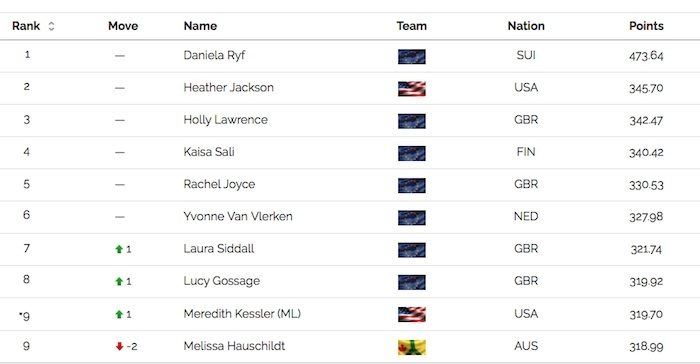Click green up arrow beside Laura Siddall
Viewport: 700px width, 364px height.
click(119, 249)
